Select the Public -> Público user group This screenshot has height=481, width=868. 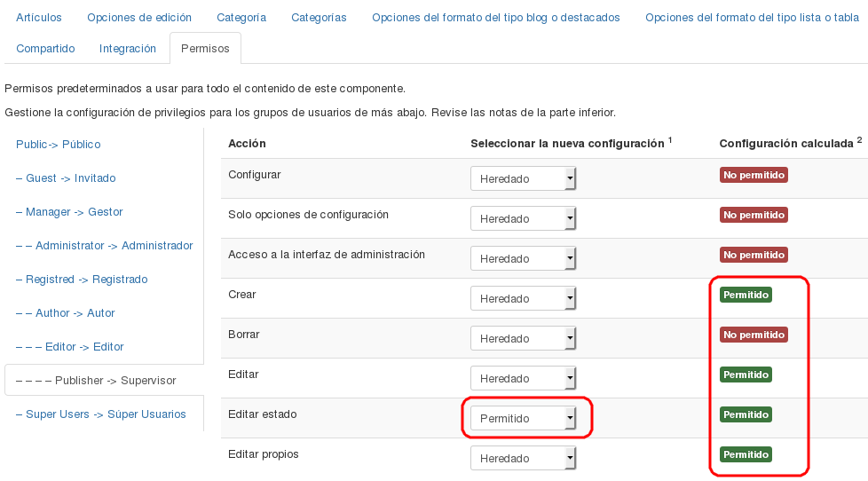coord(59,145)
